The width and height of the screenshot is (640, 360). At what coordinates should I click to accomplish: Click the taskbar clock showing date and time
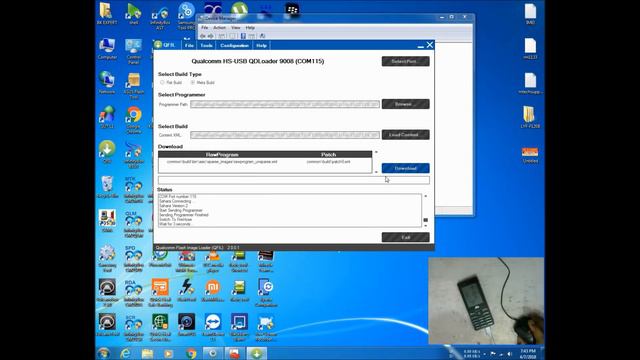coord(527,353)
